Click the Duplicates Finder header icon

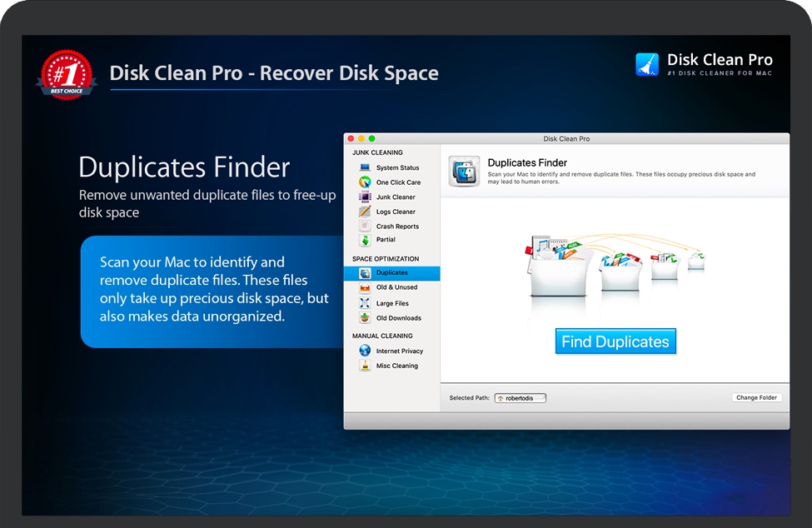464,171
